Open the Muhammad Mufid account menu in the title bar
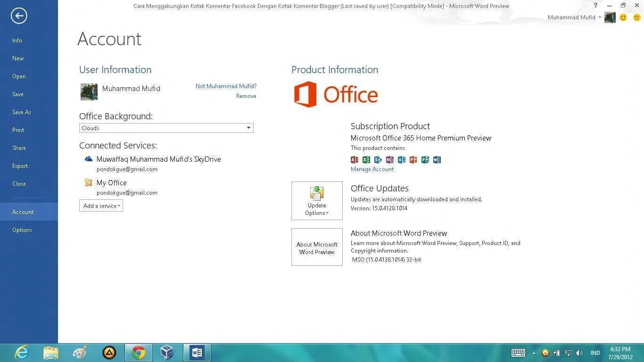Viewport: 644px width, 362px height. point(574,17)
